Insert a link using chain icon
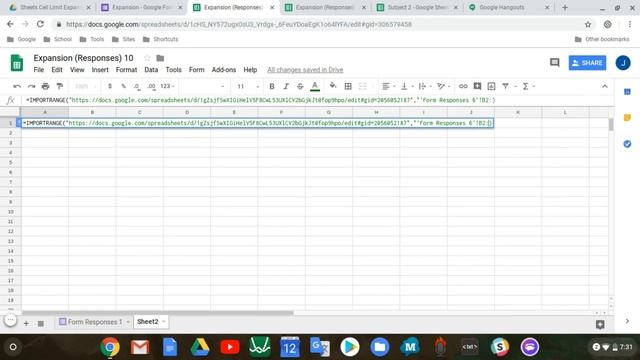The image size is (640, 360). [463, 86]
